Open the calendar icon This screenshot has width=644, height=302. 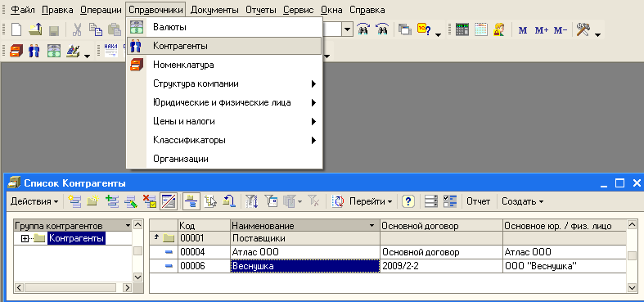tap(481, 29)
